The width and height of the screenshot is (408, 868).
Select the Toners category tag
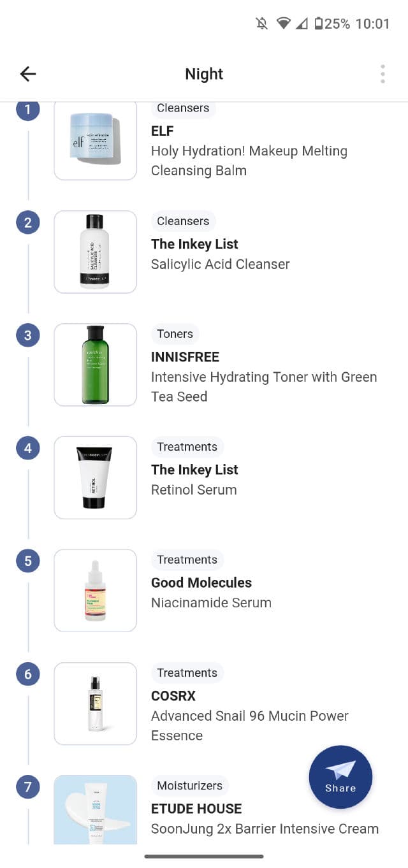coord(175,334)
